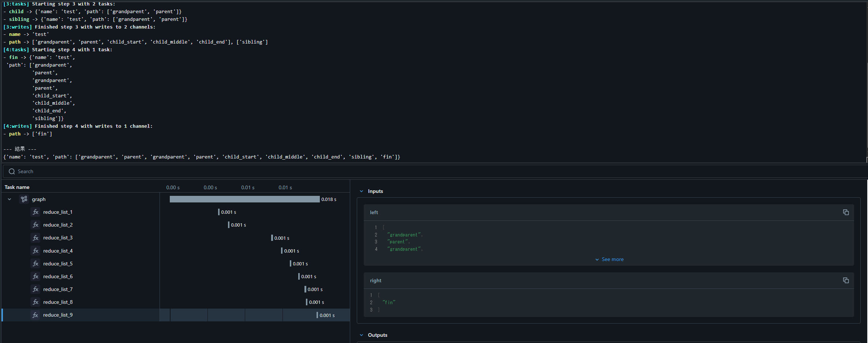Image resolution: width=868 pixels, height=343 pixels.
Task: Click the right input label
Action: pos(375,280)
